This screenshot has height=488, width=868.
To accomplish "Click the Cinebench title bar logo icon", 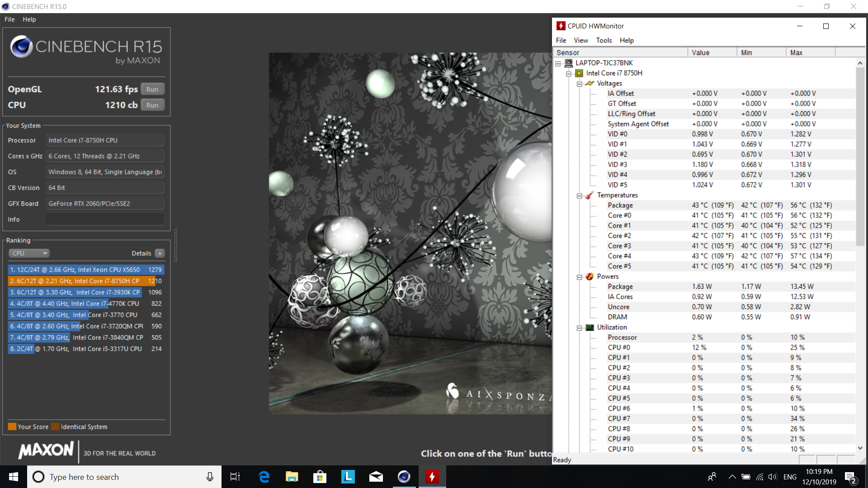I will click(x=5, y=6).
